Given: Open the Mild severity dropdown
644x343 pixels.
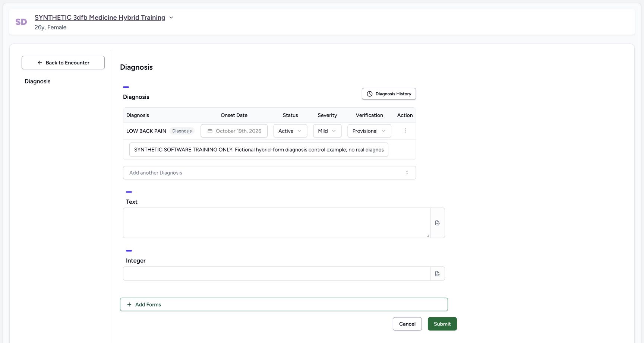Looking at the screenshot, I should coord(327,131).
